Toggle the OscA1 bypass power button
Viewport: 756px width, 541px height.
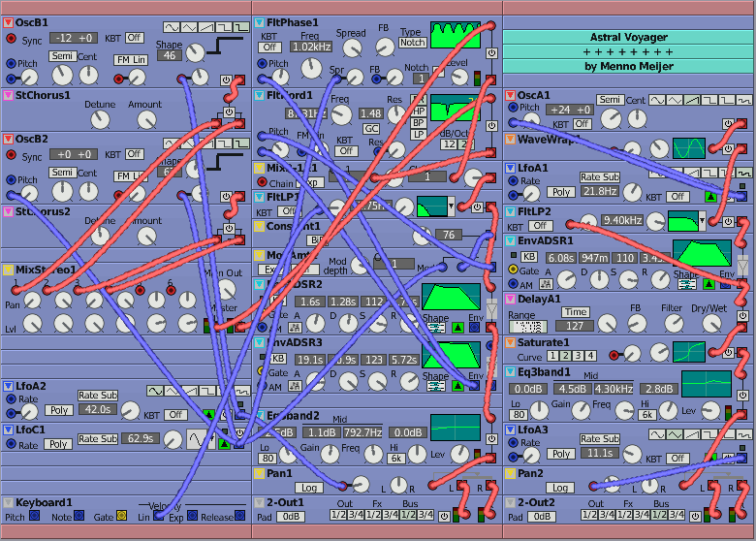click(728, 124)
